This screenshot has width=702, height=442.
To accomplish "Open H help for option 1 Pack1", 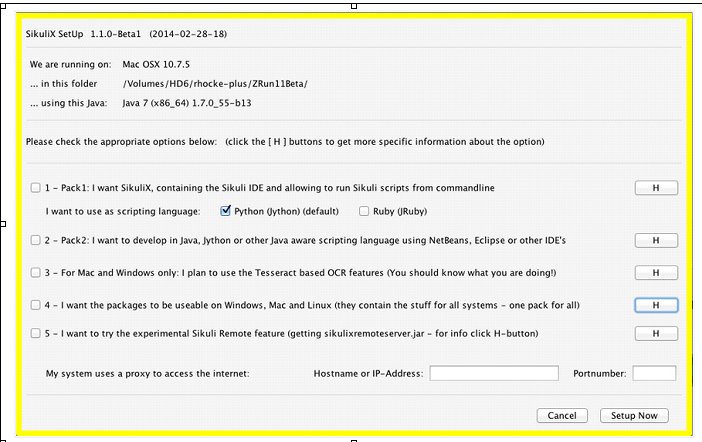I will [x=656, y=188].
